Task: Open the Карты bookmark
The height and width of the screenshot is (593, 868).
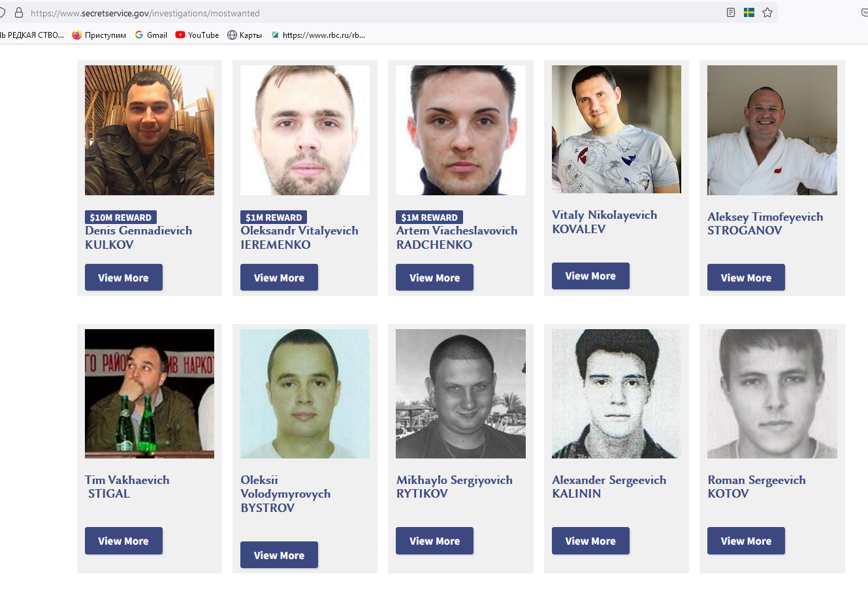Action: pyautogui.click(x=244, y=35)
